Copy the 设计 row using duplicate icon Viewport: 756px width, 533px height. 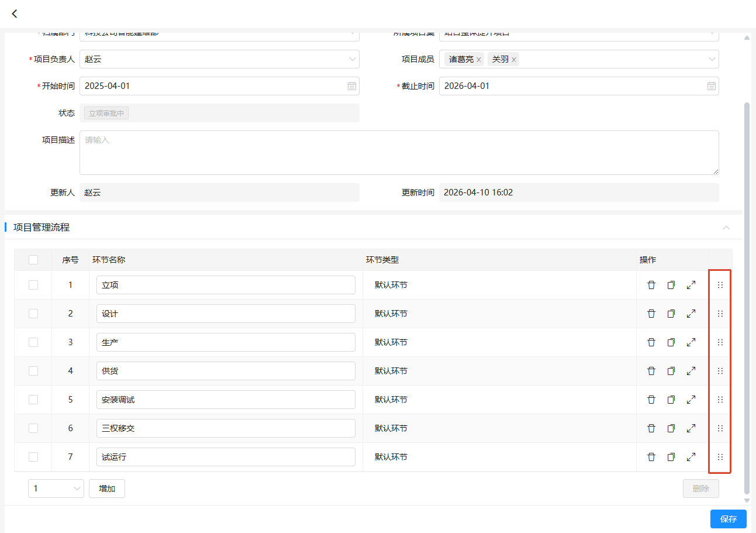[671, 314]
